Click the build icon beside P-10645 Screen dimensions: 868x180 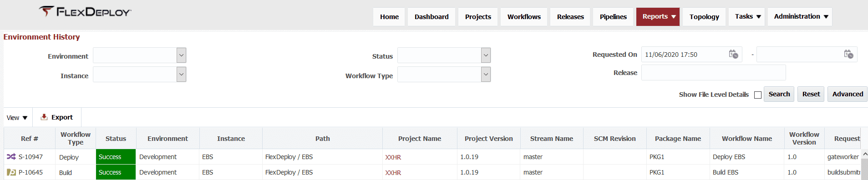[11, 172]
